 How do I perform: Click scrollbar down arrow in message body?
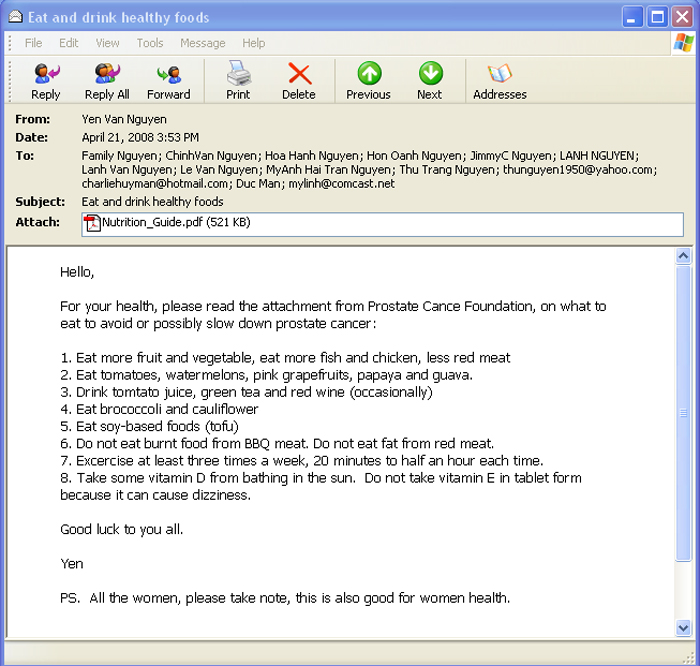683,628
